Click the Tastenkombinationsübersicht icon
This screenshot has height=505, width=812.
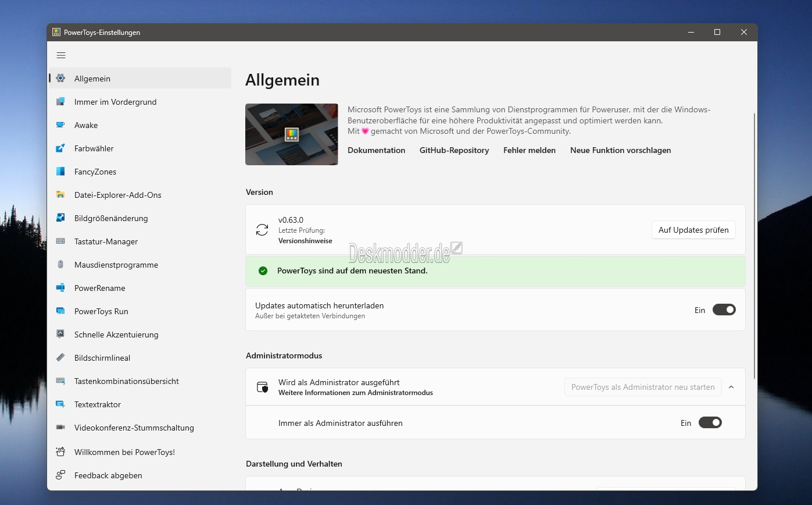pyautogui.click(x=60, y=381)
